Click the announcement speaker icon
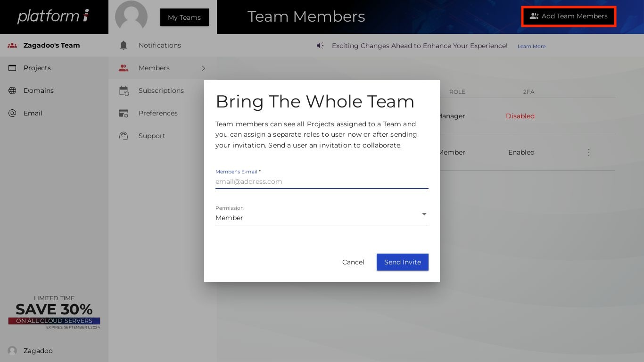 pyautogui.click(x=320, y=45)
